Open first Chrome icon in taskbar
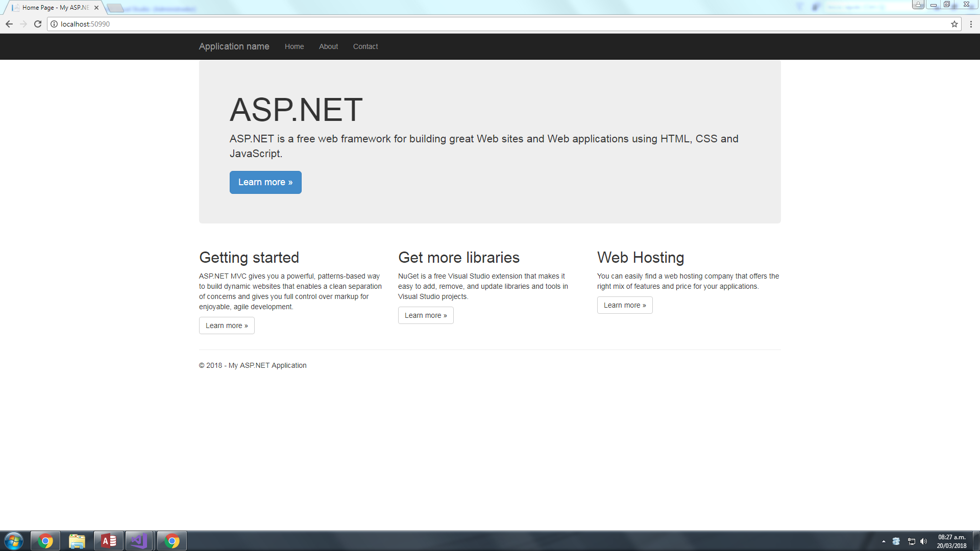Viewport: 980px width, 551px height. pos(45,541)
